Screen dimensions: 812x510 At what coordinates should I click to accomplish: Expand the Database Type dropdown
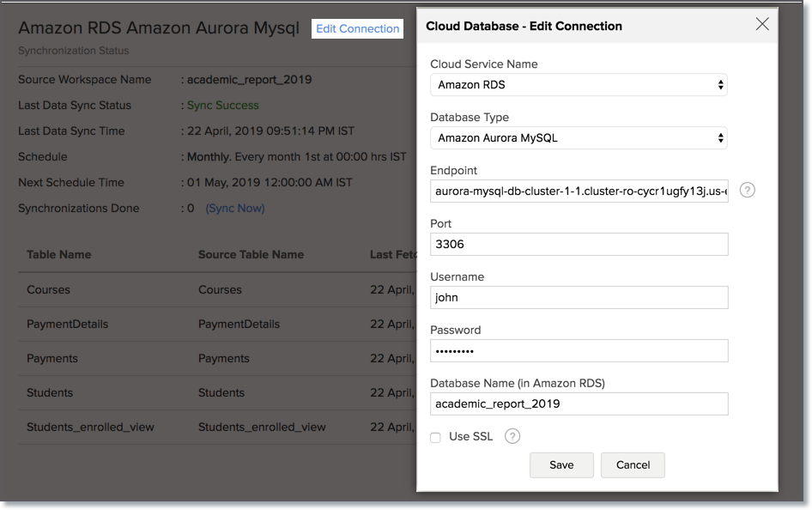pos(579,138)
